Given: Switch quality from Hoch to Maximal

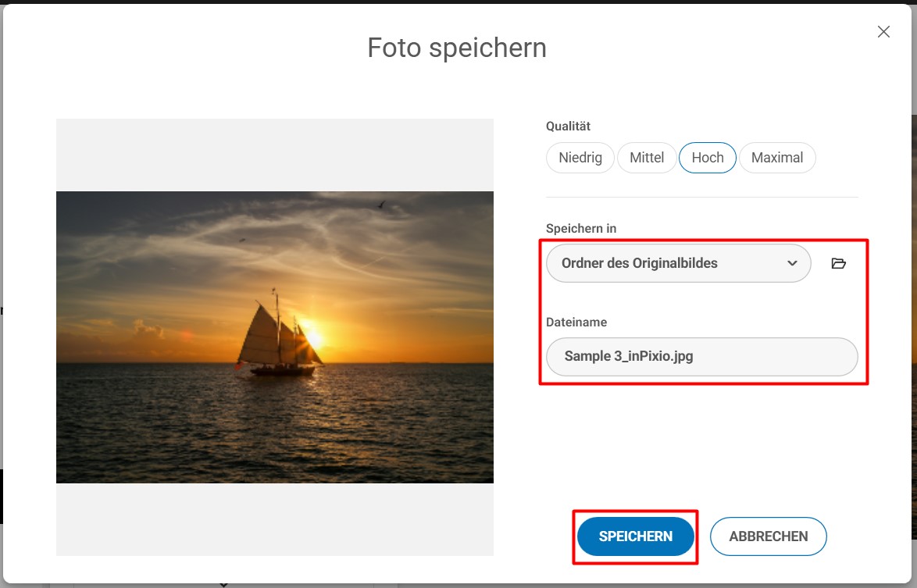Looking at the screenshot, I should click(x=777, y=157).
